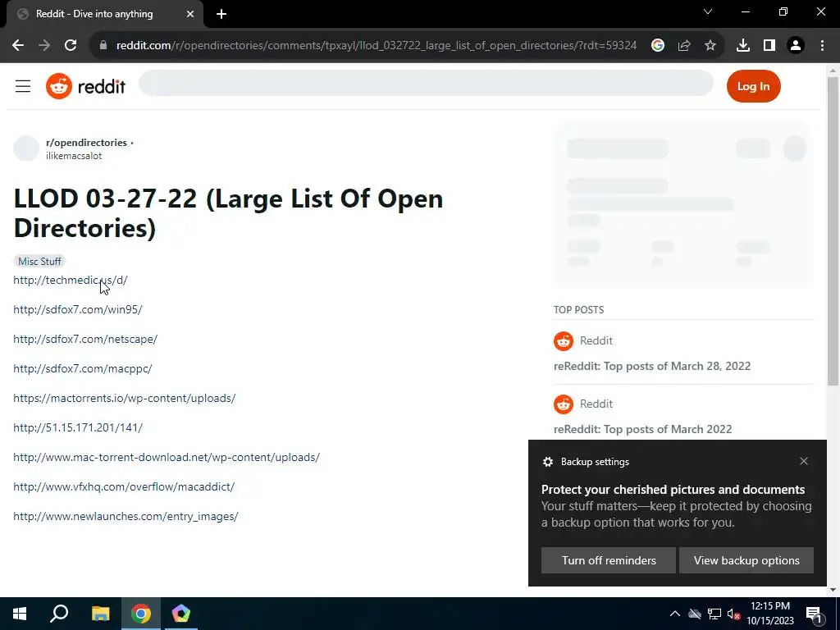Image resolution: width=840 pixels, height=630 pixels.
Task: Click the Log In button
Action: (x=753, y=86)
